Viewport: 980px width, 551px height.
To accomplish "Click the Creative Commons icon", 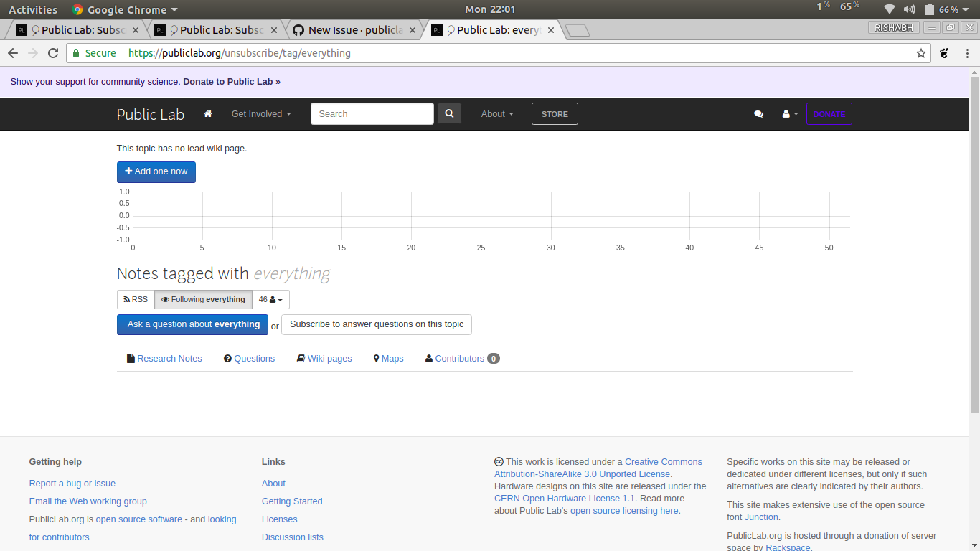I will (499, 462).
